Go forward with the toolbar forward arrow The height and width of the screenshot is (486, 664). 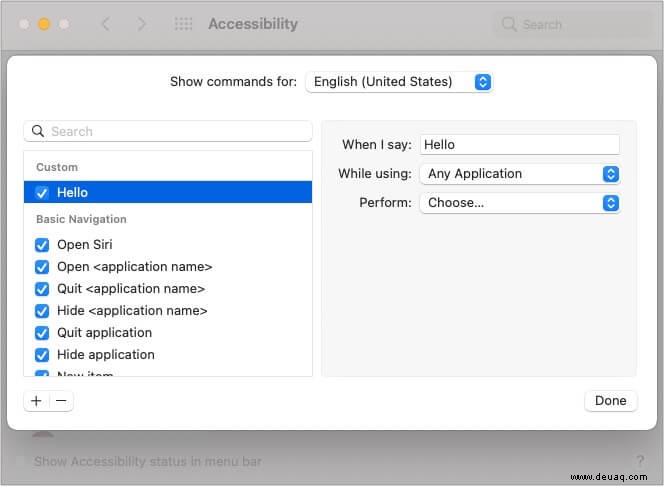point(141,24)
